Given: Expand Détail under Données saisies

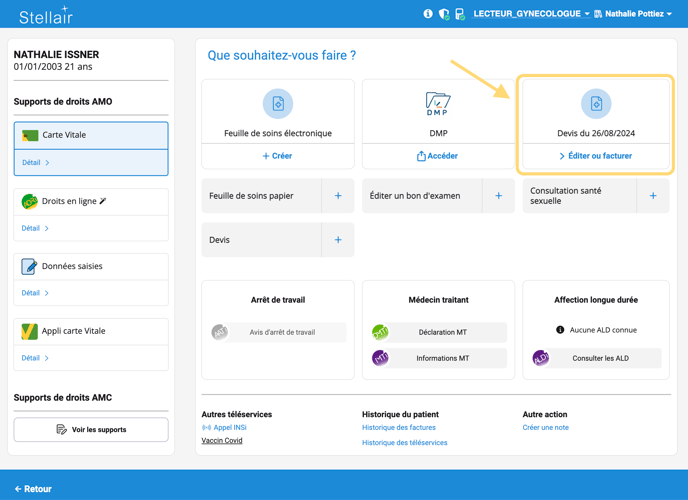Looking at the screenshot, I should tap(35, 293).
